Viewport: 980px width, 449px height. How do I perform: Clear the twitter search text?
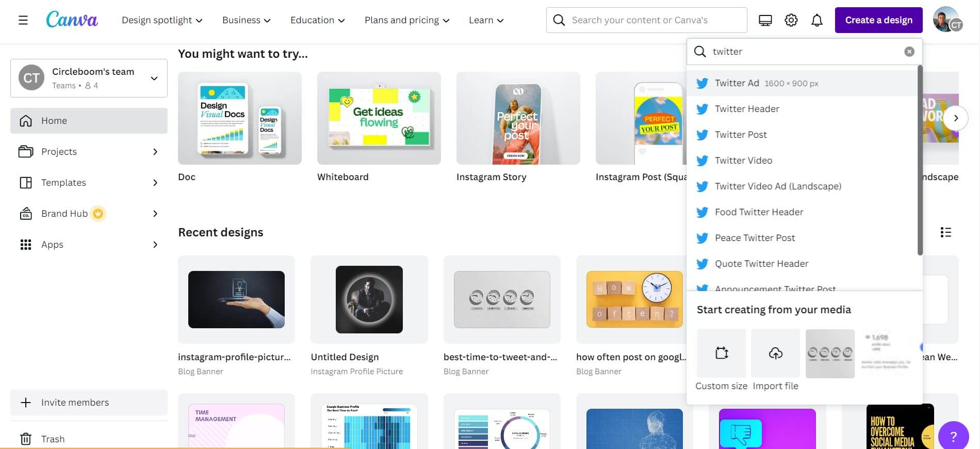(909, 52)
